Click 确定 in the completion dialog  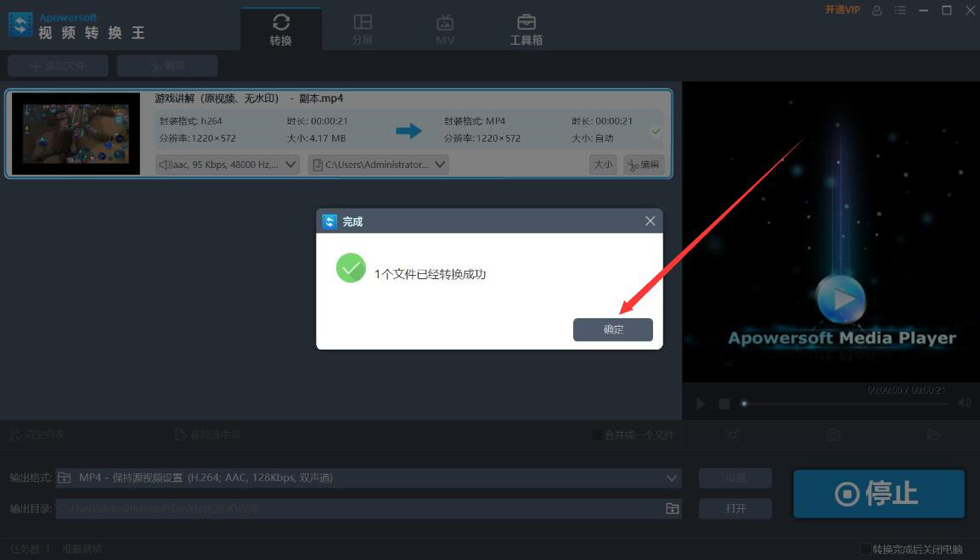tap(612, 330)
